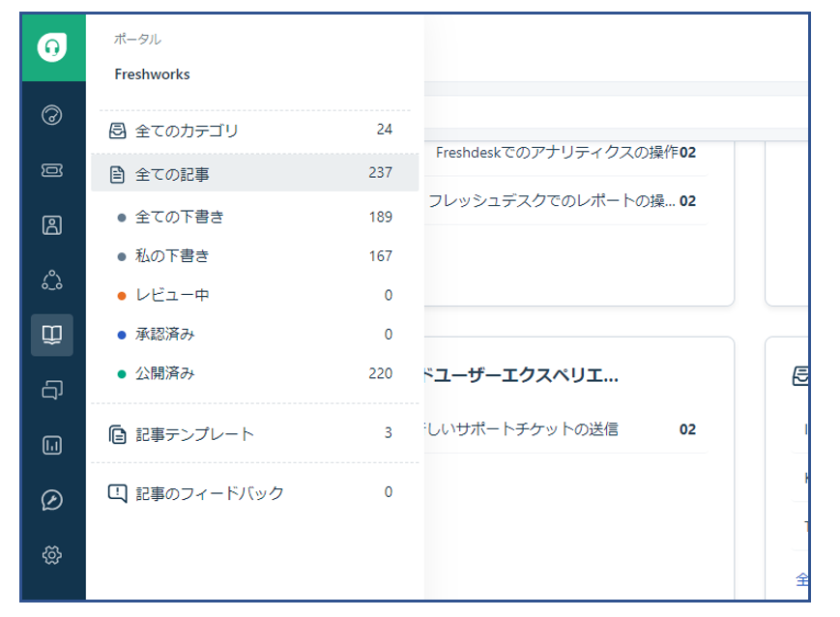
Task: Open the フレッシュデスクでのレポートの操... folder
Action: pyautogui.click(x=552, y=201)
